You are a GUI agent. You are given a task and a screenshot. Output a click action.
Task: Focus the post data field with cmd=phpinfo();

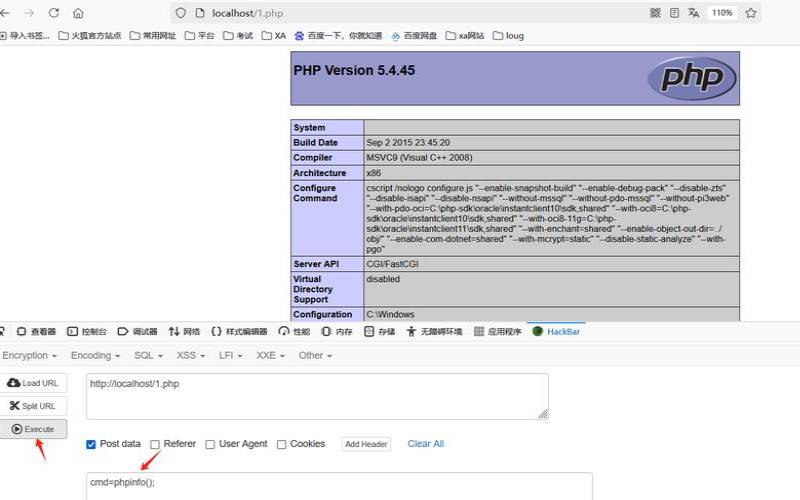(x=339, y=485)
